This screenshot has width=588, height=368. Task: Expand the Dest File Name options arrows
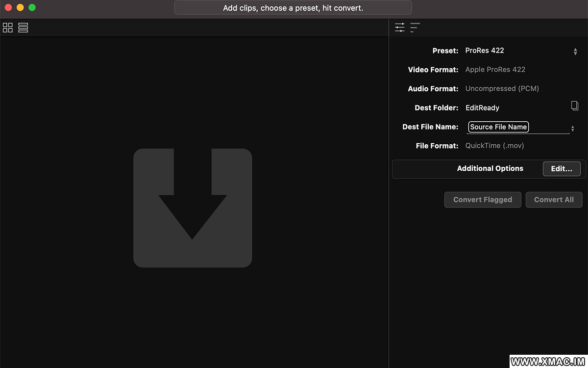pyautogui.click(x=572, y=129)
